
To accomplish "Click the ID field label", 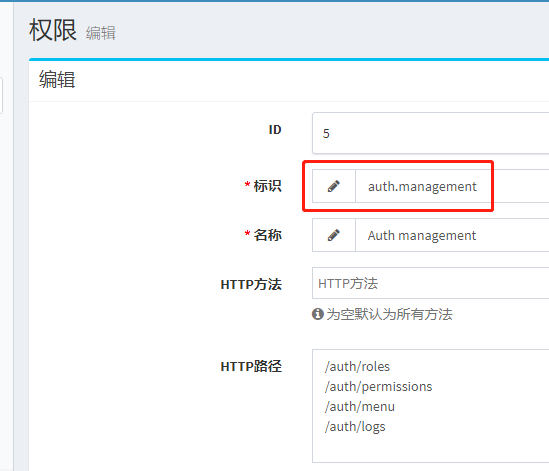I will (275, 130).
